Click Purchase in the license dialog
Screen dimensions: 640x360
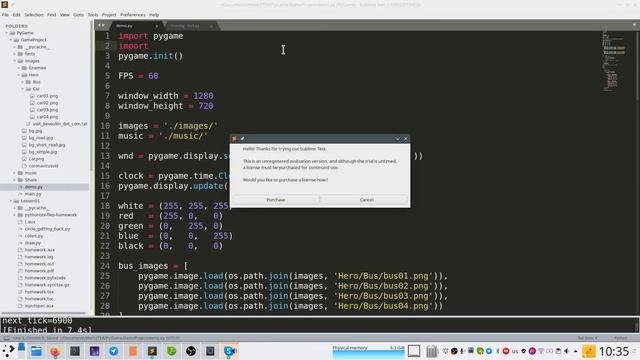point(276,200)
